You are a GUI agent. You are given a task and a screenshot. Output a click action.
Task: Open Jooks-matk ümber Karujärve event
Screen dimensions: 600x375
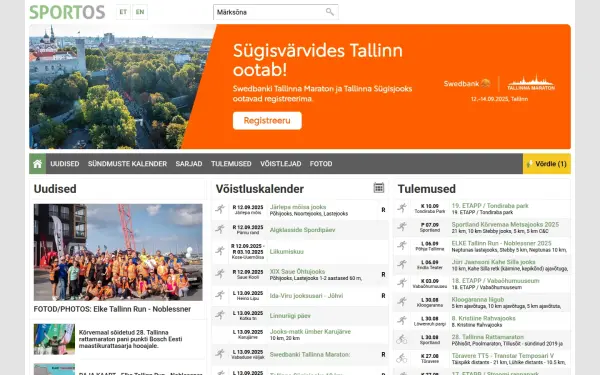(x=310, y=331)
